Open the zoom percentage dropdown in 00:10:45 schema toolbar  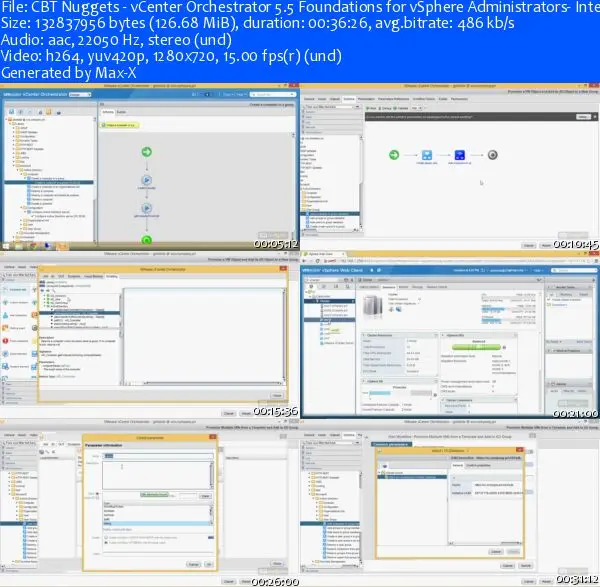pos(416,108)
